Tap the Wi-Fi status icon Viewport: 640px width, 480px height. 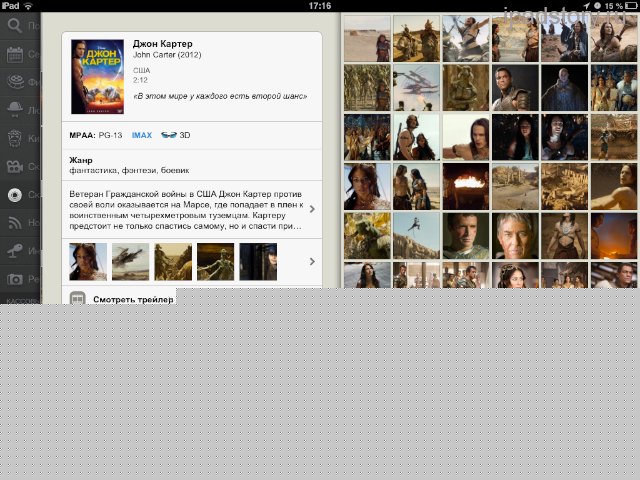(28, 6)
